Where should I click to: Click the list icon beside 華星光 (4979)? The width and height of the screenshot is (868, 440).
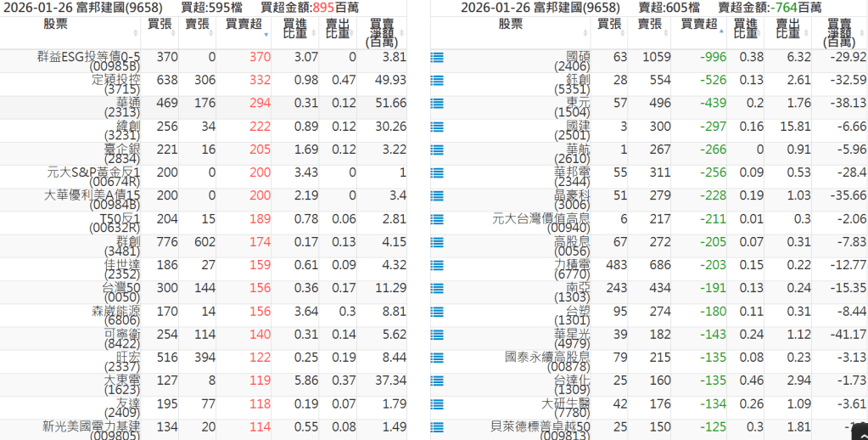point(437,335)
